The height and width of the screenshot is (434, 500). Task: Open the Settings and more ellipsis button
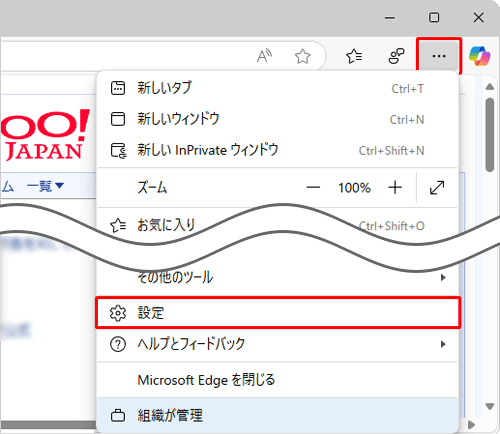pos(439,56)
